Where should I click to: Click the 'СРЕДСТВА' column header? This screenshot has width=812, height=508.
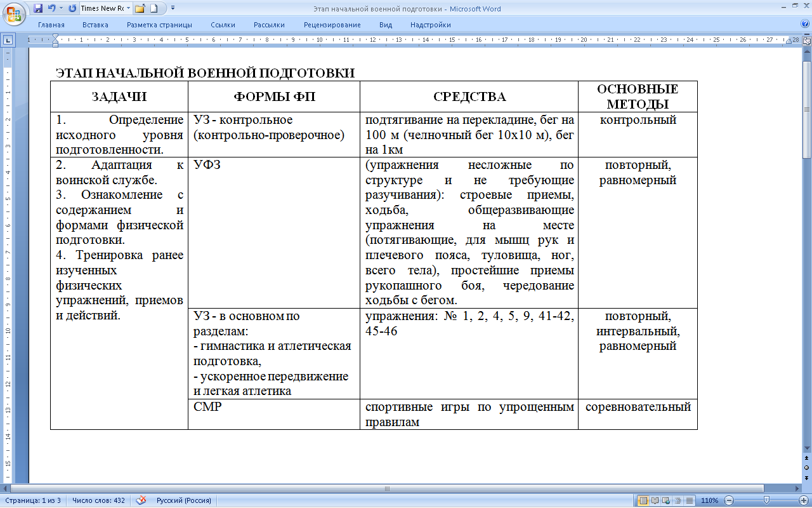tap(469, 97)
